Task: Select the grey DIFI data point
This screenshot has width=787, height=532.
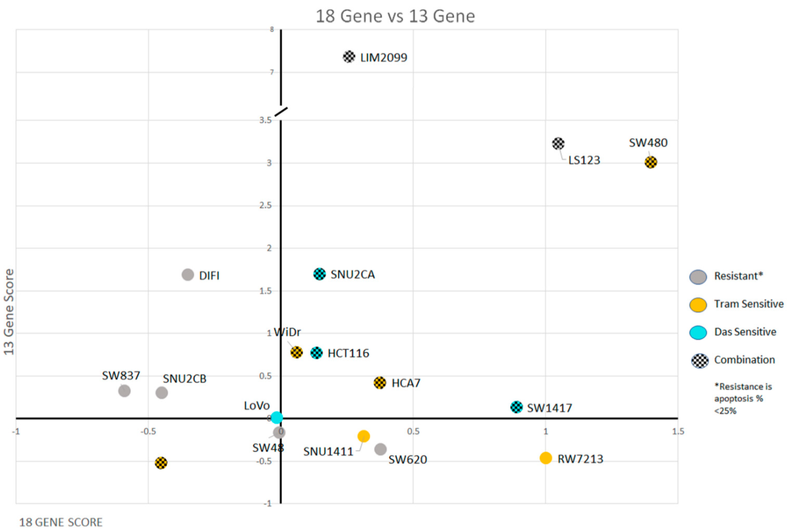Action: (x=188, y=275)
